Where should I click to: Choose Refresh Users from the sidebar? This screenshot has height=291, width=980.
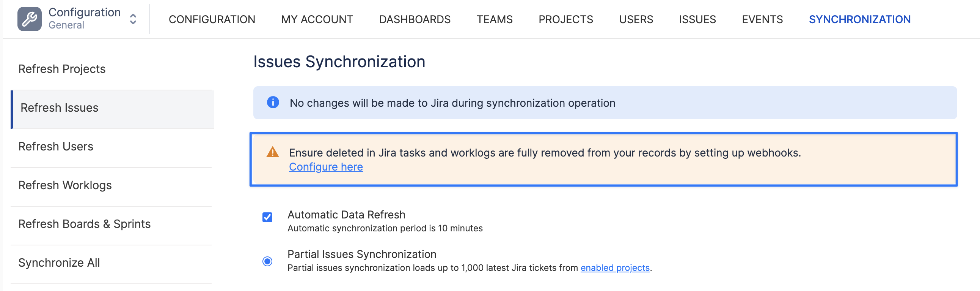click(x=56, y=147)
